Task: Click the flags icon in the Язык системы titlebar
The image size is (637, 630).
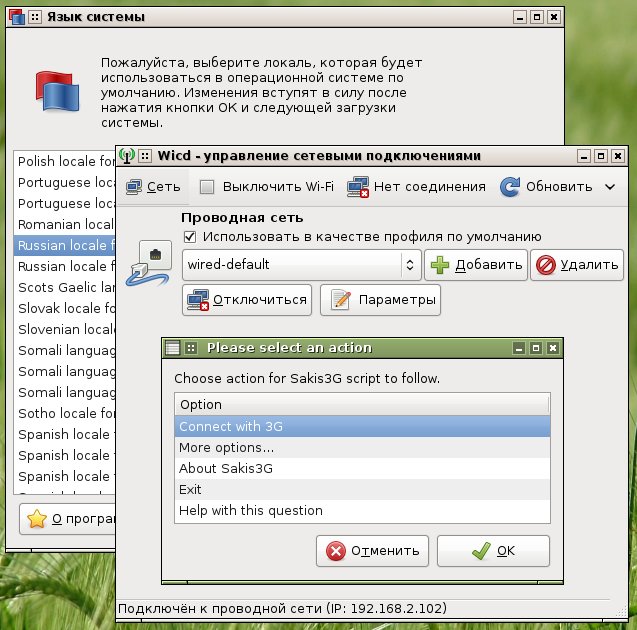Action: tap(17, 17)
